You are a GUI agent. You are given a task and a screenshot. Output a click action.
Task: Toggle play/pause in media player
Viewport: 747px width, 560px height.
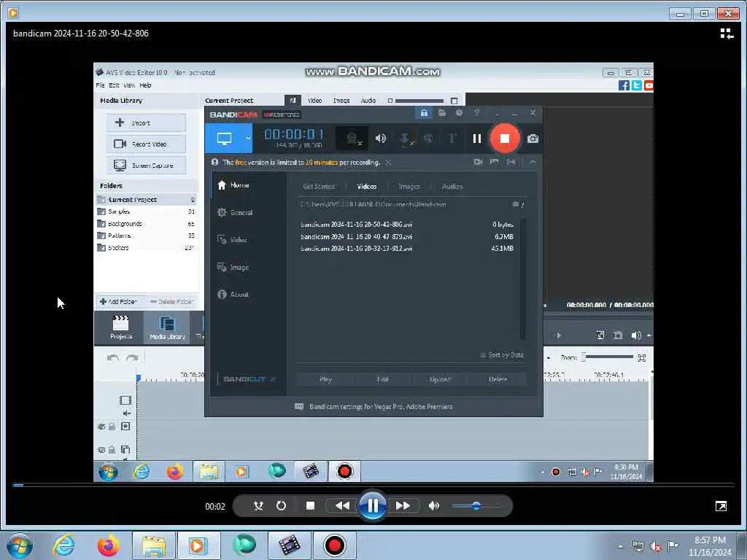pos(373,505)
